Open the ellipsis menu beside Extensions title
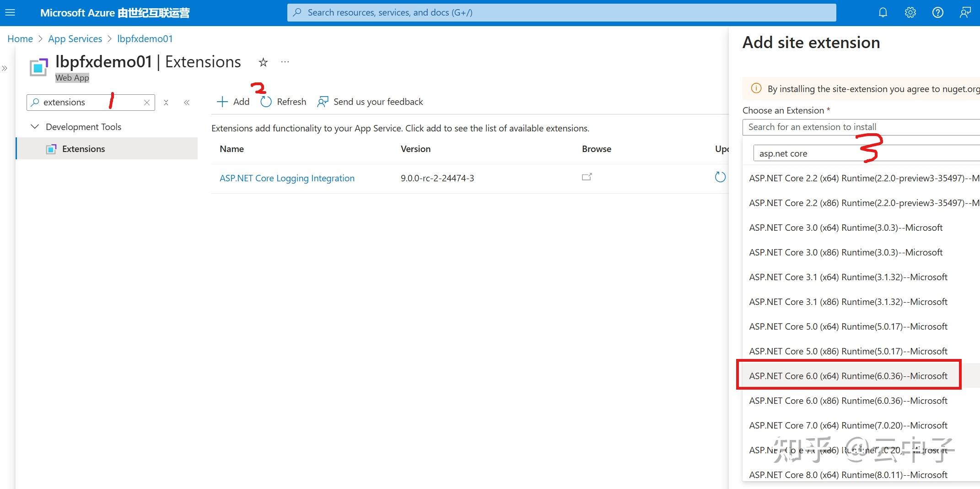 285,61
